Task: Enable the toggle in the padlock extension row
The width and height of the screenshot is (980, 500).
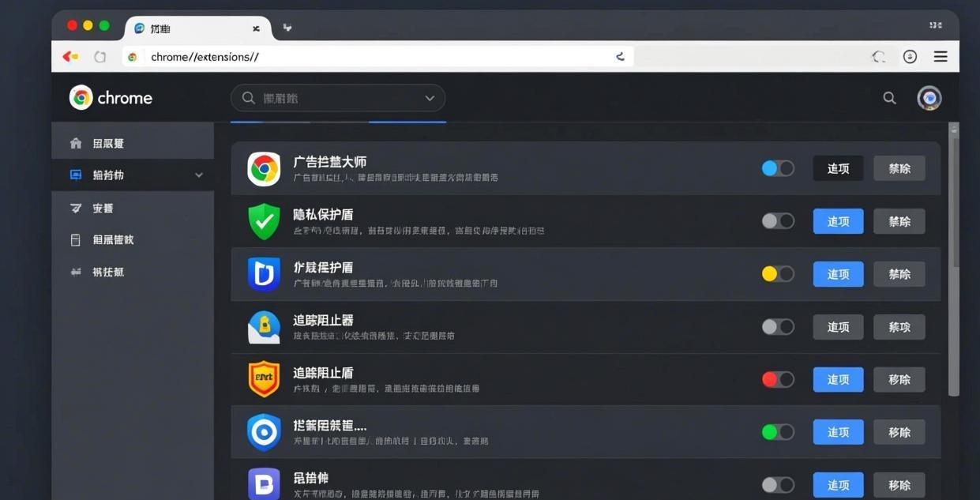Action: [x=778, y=327]
